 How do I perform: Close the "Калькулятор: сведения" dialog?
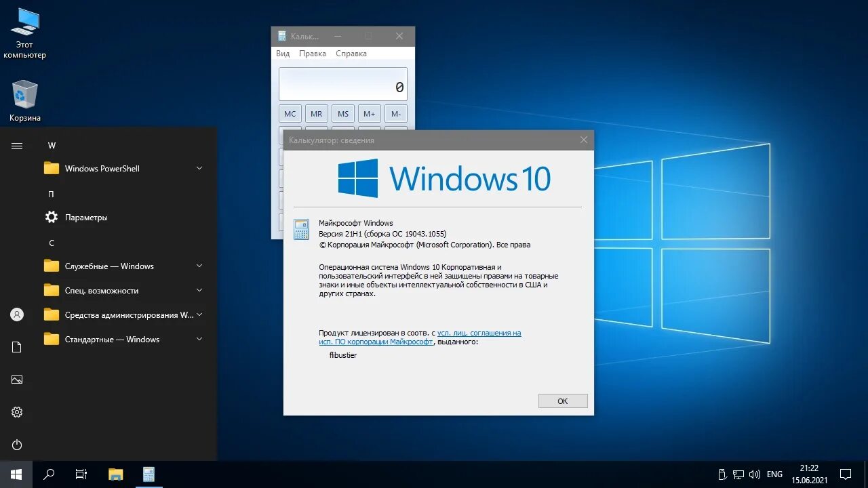(x=584, y=140)
